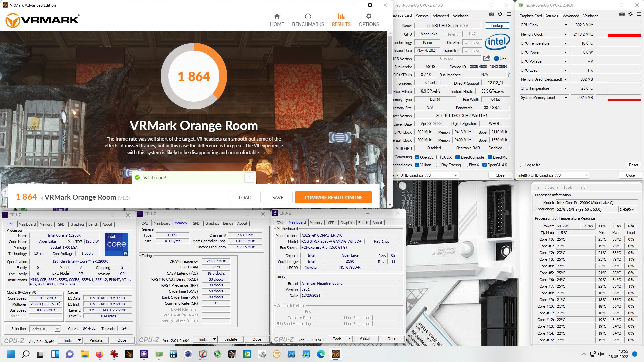Toggle the Vulkan checkbox in GPU-Z
Viewport: 644px width, 362px height.
pos(417,165)
